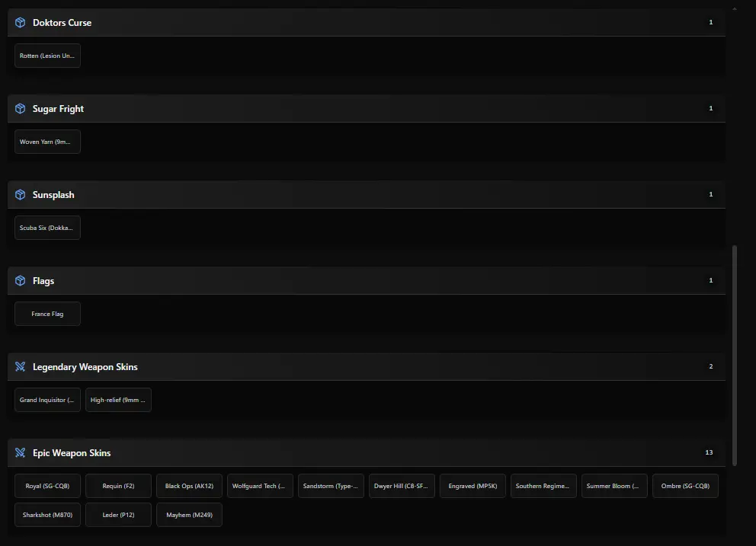Click the Sunsplash cube icon
The width and height of the screenshot is (756, 546).
coord(21,195)
